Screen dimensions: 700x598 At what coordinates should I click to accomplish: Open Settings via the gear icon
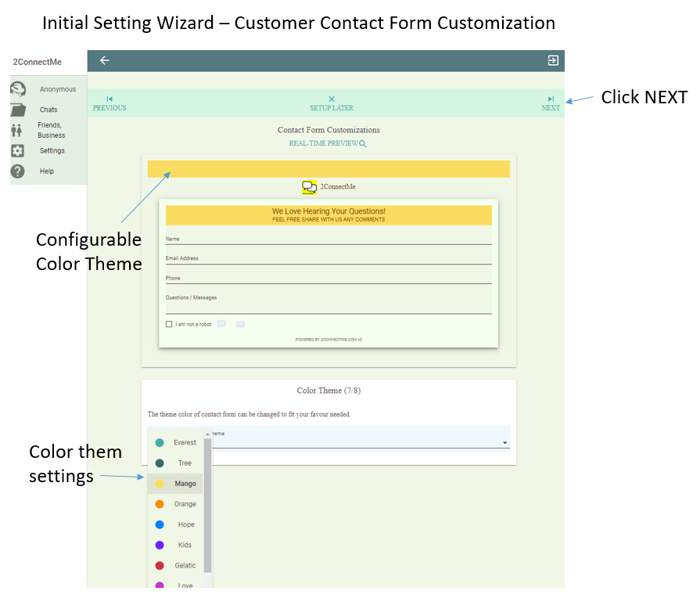tap(17, 150)
